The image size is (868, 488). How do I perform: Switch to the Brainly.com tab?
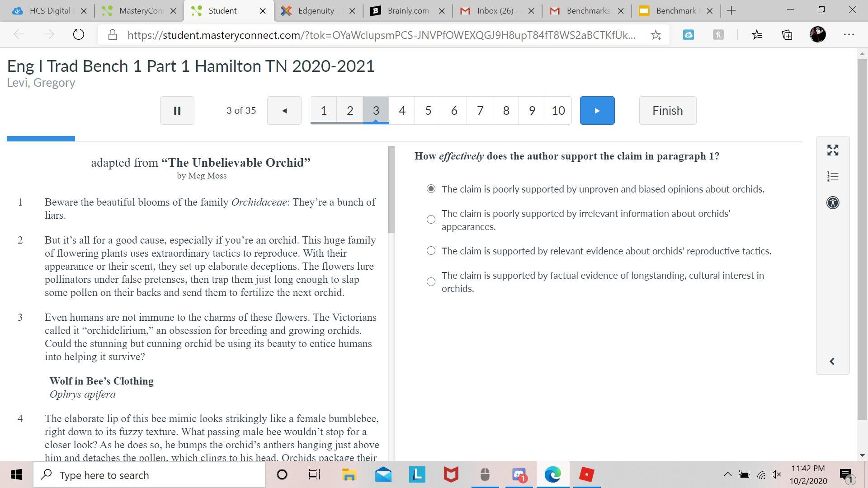pos(407,11)
